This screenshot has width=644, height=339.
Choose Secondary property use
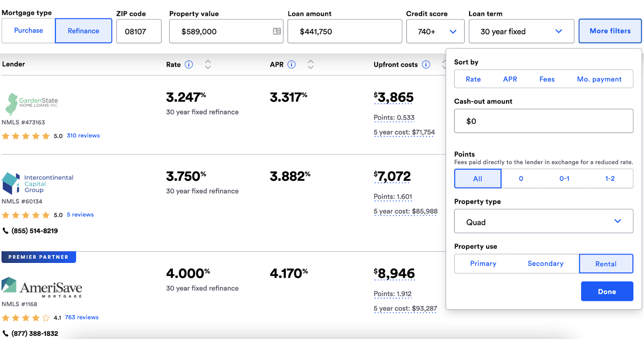[x=545, y=264]
